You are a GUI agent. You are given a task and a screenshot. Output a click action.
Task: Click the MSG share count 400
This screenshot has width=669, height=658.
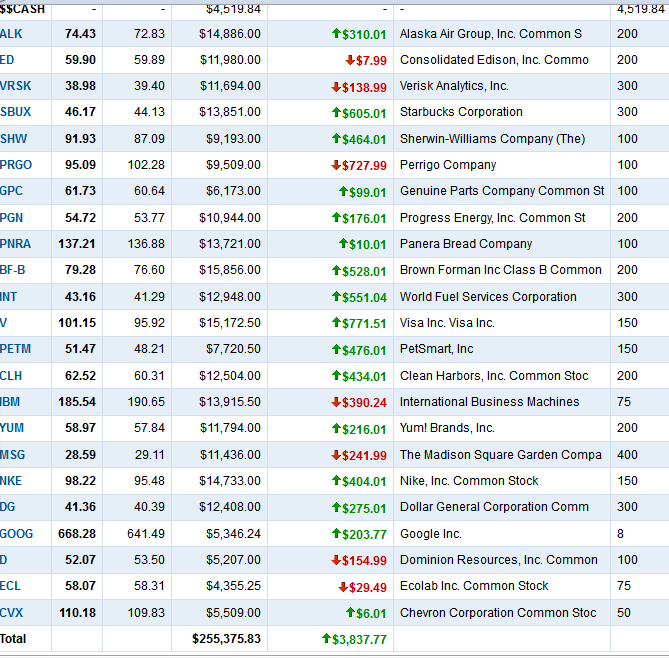[627, 454]
